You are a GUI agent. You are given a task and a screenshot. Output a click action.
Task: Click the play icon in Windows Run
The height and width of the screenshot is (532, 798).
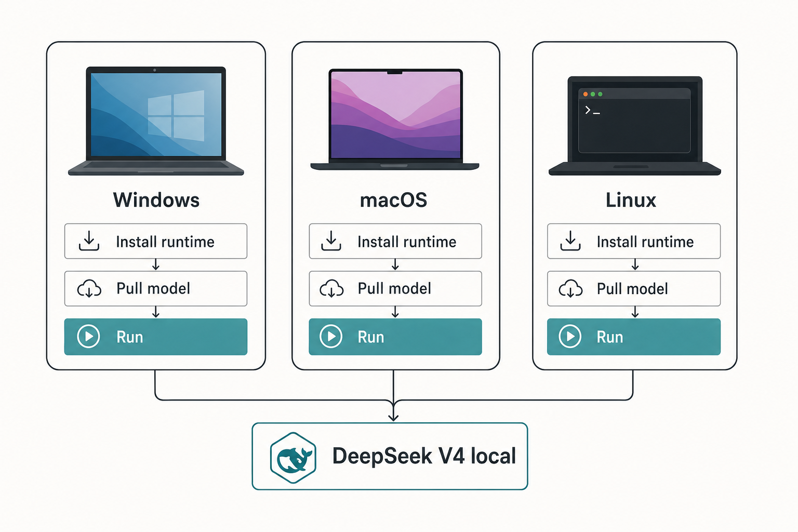point(89,337)
